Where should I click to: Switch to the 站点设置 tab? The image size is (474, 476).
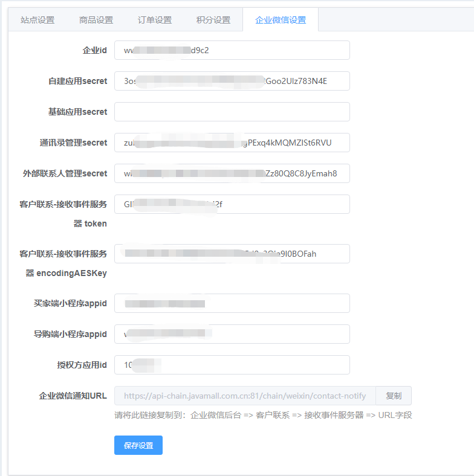37,20
